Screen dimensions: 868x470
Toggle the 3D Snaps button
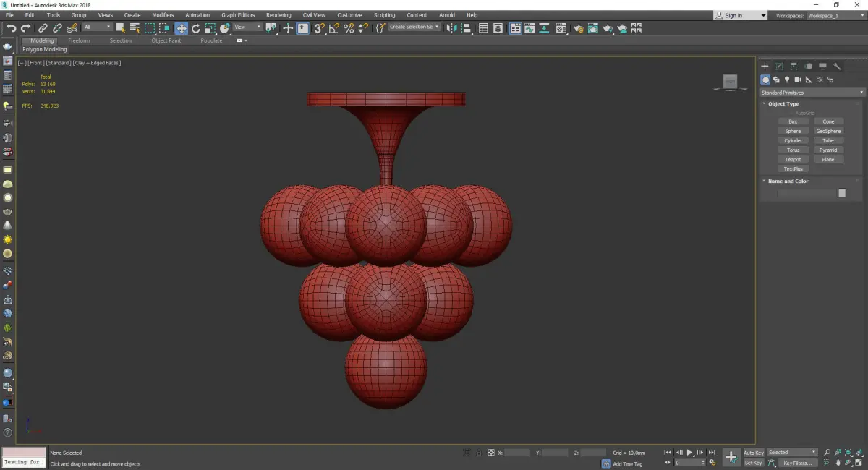[318, 28]
